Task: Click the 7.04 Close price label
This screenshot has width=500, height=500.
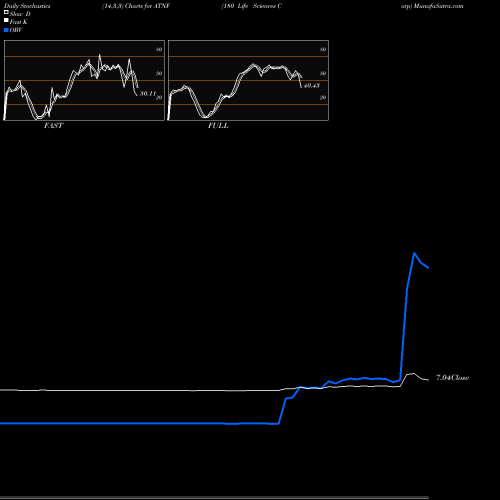Action: pyautogui.click(x=453, y=378)
